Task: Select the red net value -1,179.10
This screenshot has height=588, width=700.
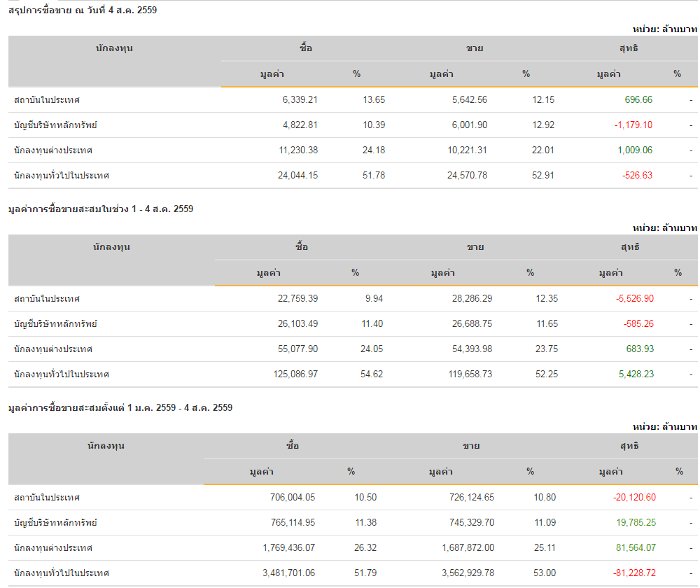Action: click(633, 125)
